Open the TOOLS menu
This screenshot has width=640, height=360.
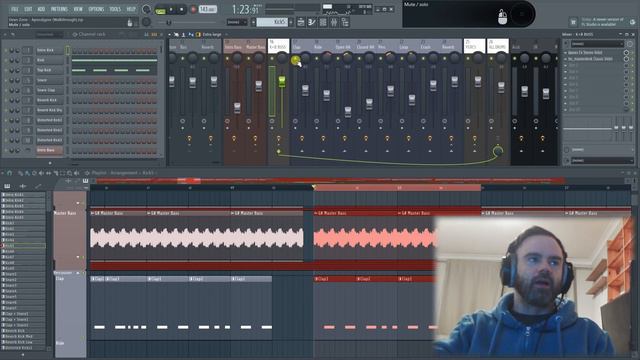(x=115, y=9)
